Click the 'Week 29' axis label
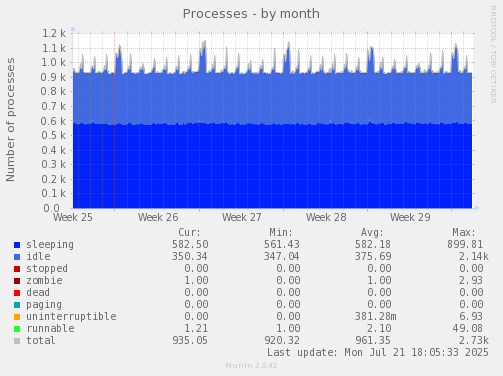This screenshot has height=376, width=503. [x=410, y=217]
